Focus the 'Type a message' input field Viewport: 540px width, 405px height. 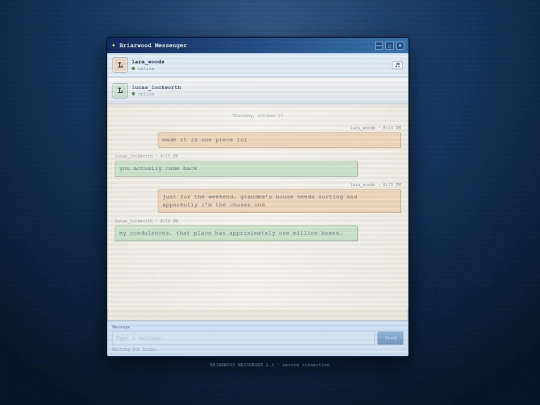(x=243, y=338)
